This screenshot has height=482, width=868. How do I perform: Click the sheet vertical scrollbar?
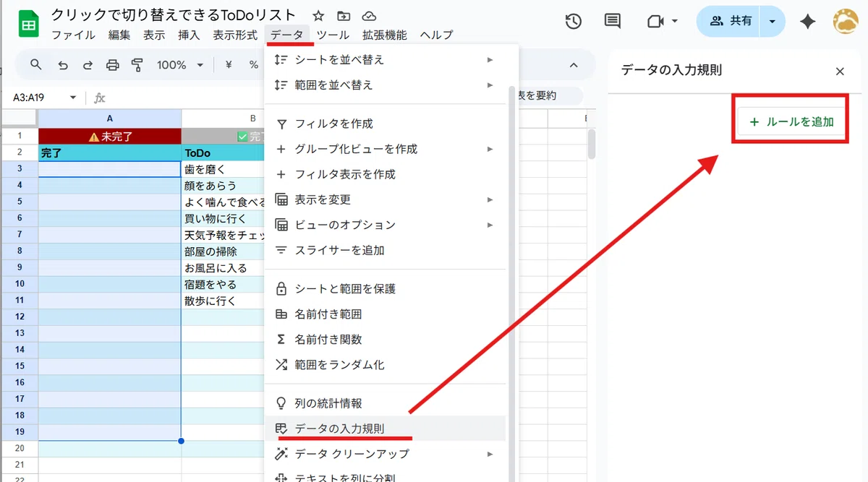592,144
